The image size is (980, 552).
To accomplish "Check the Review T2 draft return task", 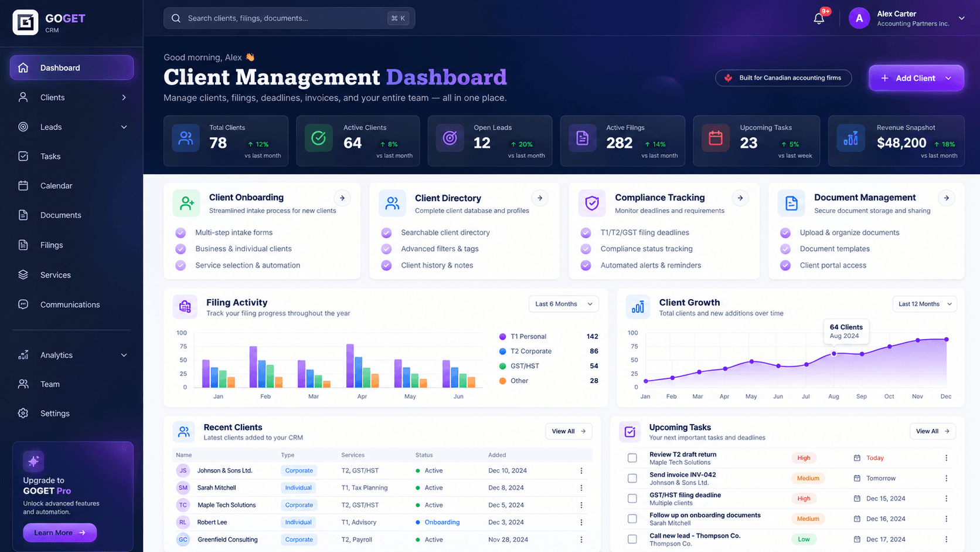I will pyautogui.click(x=632, y=458).
